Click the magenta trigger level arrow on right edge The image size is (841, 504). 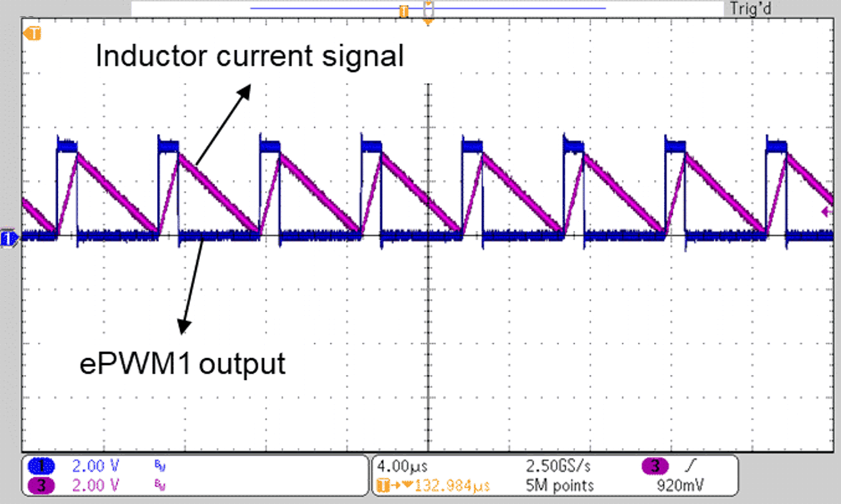[827, 212]
